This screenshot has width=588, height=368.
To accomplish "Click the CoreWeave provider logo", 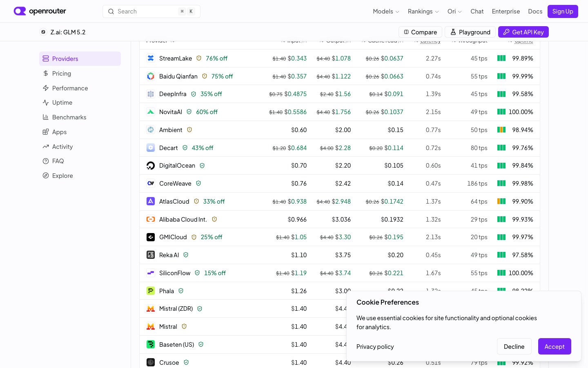I will (x=151, y=183).
